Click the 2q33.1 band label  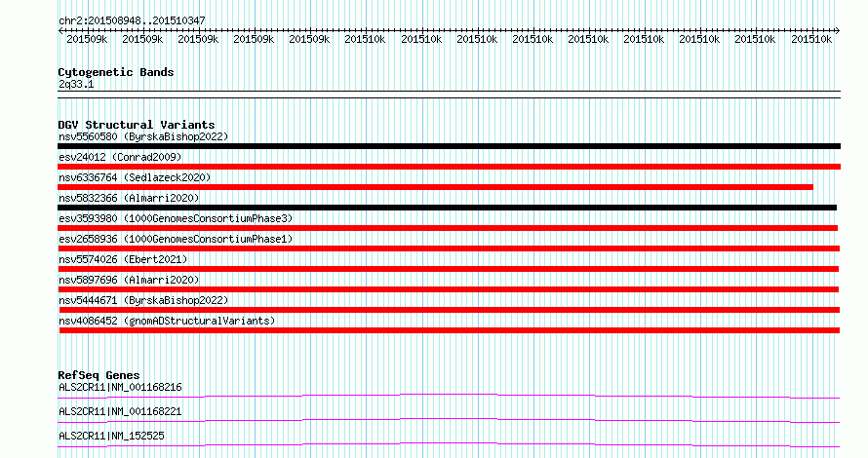(x=76, y=84)
